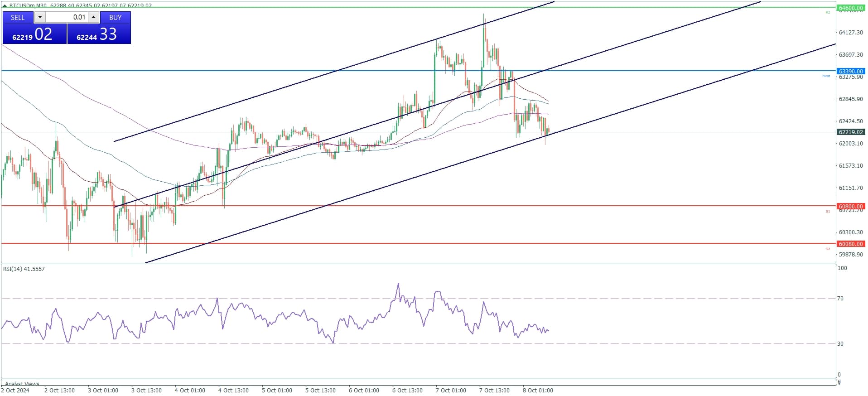This screenshot has width=868, height=396.
Task: Click the 4 Oct 13:00 time axis label
Action: click(x=233, y=390)
